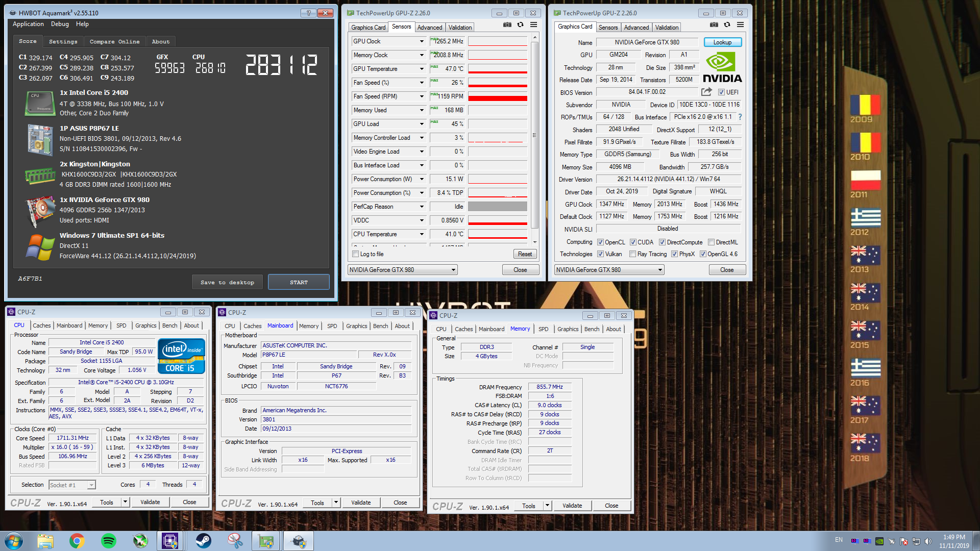This screenshot has height=551, width=980.
Task: Click motherboard icon in Aquamark
Action: pos(40,139)
